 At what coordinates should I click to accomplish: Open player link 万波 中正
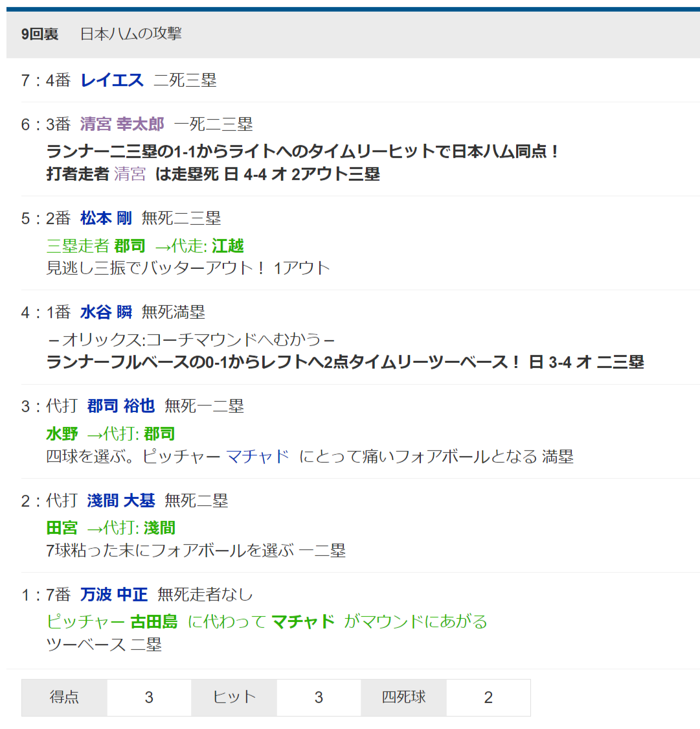pyautogui.click(x=114, y=595)
